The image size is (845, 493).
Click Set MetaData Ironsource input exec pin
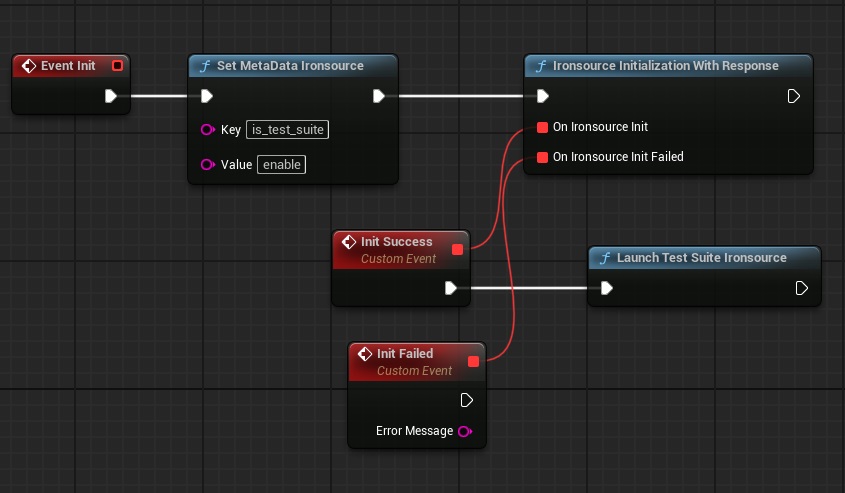[x=206, y=96]
